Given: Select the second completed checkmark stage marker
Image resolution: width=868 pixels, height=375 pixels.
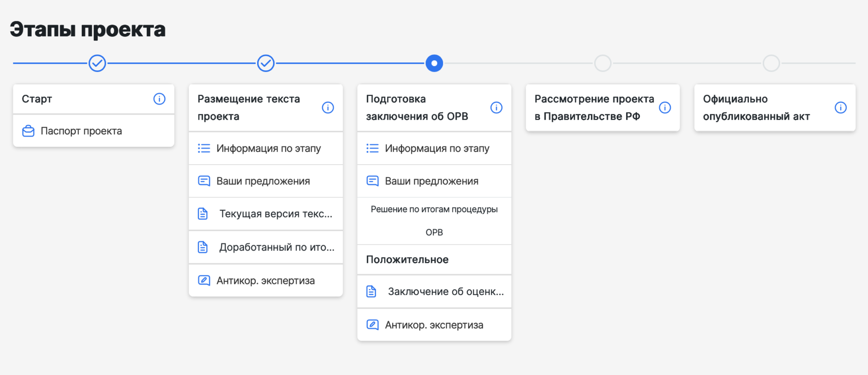Looking at the screenshot, I should pyautogui.click(x=266, y=63).
